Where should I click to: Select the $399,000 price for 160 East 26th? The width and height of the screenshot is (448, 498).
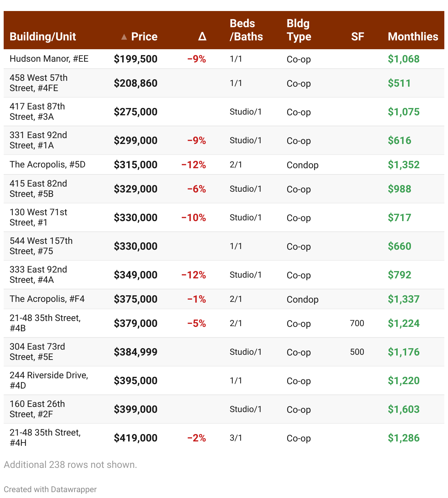pyautogui.click(x=136, y=409)
